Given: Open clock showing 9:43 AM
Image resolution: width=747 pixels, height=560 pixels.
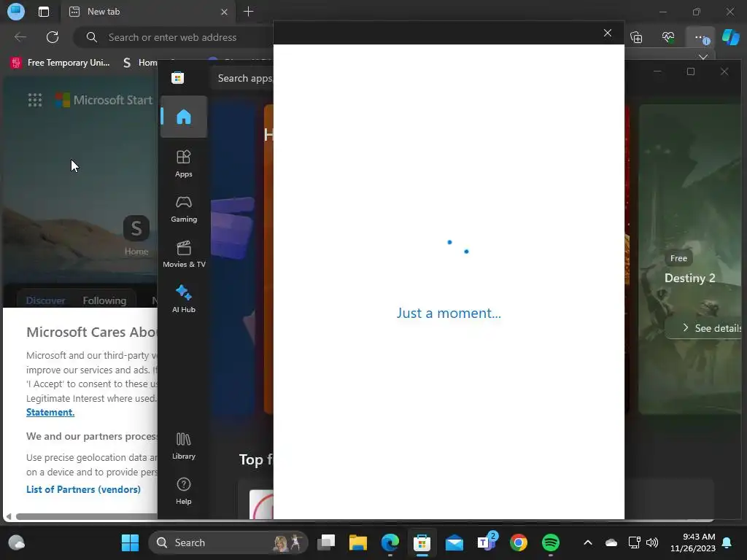Looking at the screenshot, I should tap(693, 542).
